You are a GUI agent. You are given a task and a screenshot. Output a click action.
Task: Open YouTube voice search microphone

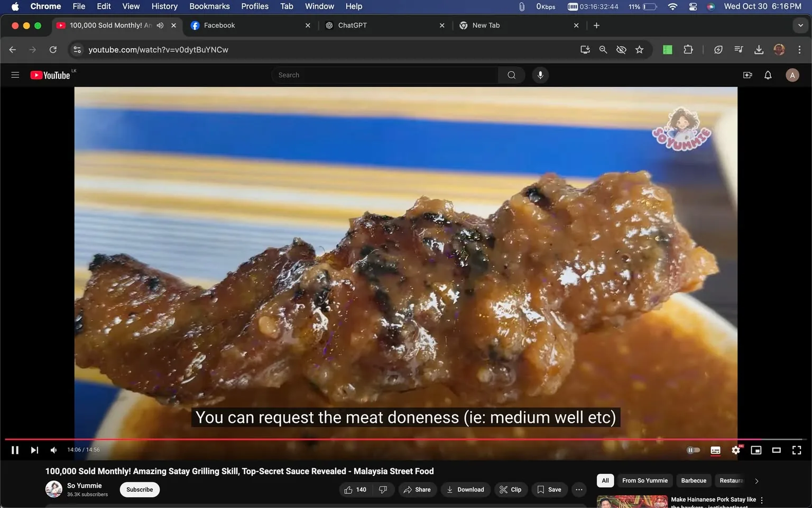click(x=540, y=75)
